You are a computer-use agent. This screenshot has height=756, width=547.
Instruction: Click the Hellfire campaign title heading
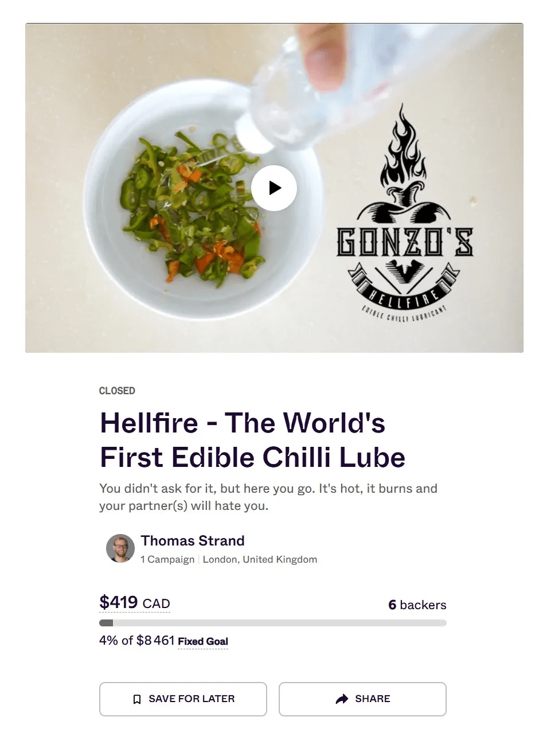point(252,440)
